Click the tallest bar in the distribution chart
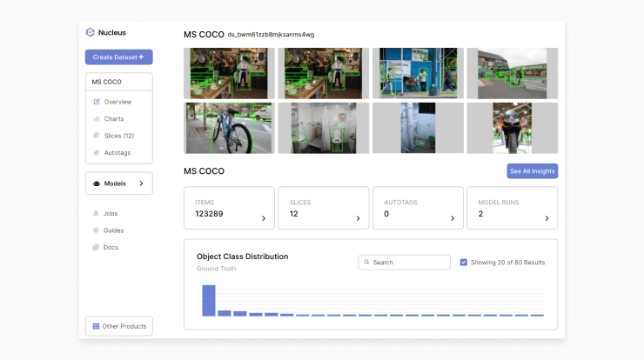The height and width of the screenshot is (360, 644). [209, 301]
